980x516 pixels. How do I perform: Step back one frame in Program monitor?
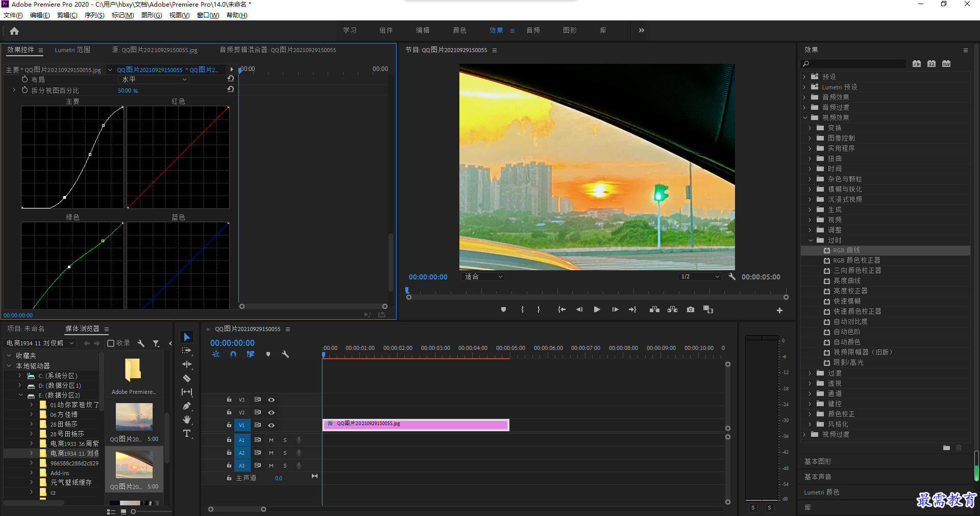point(579,310)
